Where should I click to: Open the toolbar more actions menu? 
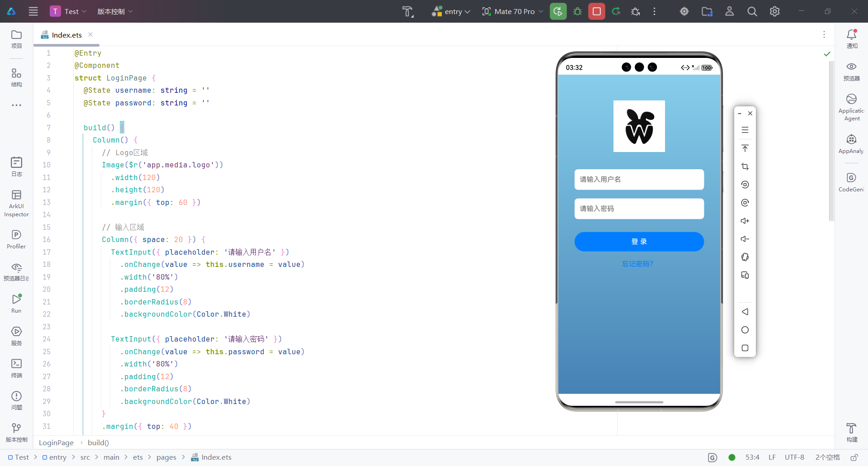click(654, 11)
